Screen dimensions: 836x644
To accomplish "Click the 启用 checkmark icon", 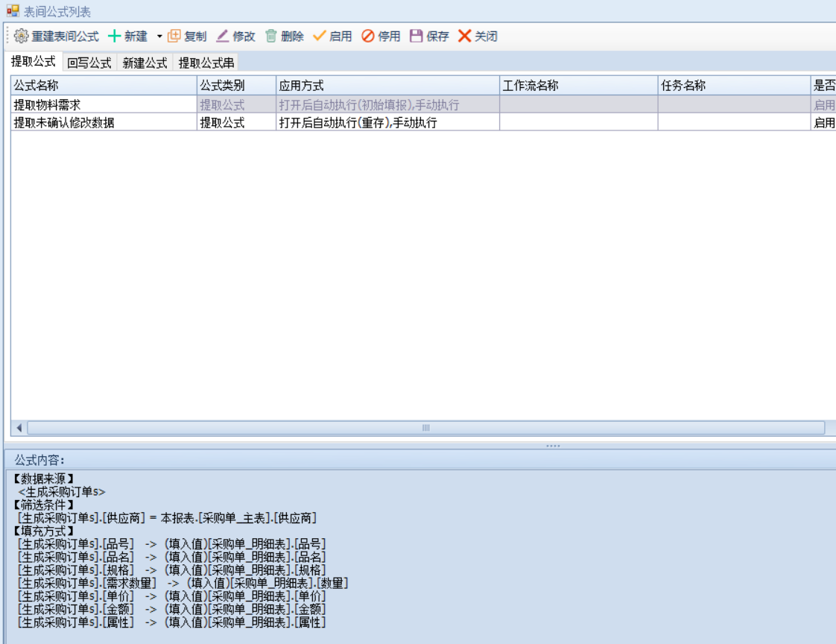I will 320,36.
